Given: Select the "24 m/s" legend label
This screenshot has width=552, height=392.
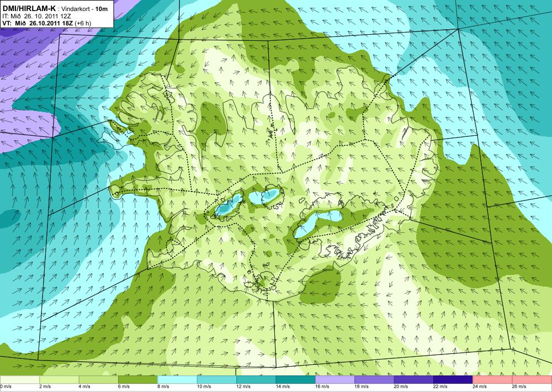Looking at the screenshot, I should point(480,386).
